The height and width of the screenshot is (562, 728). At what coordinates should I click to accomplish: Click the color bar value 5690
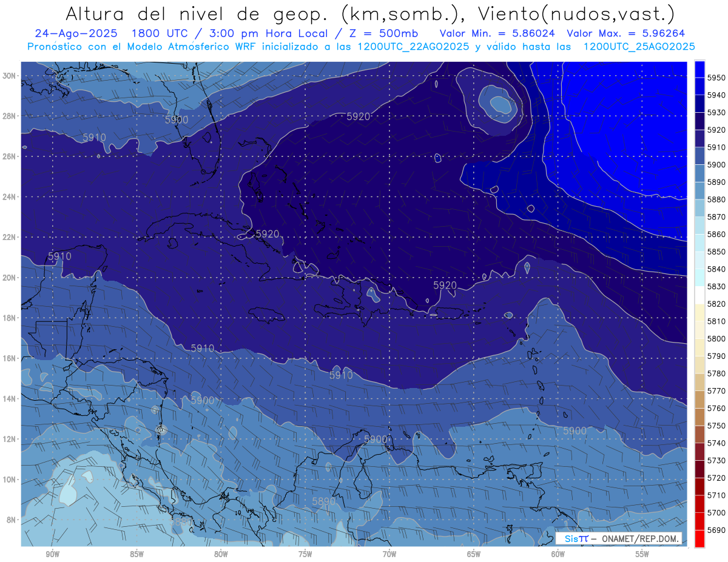pos(716,530)
